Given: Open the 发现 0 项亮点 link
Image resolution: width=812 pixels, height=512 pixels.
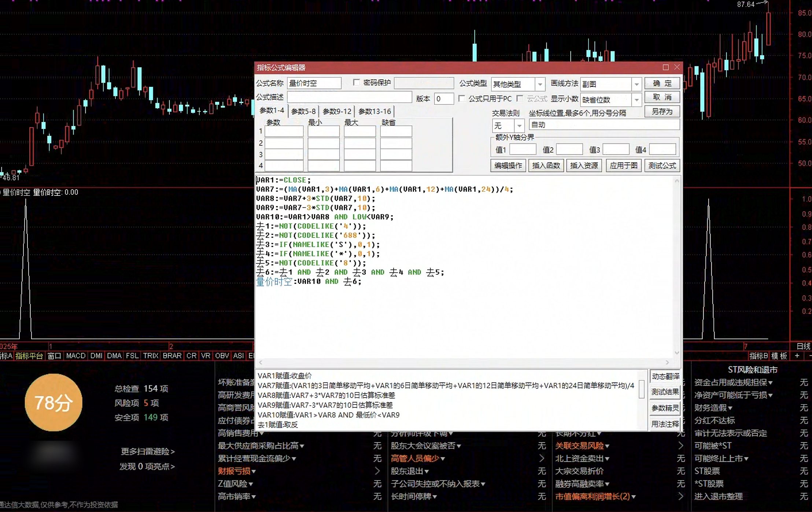Looking at the screenshot, I should click(147, 467).
